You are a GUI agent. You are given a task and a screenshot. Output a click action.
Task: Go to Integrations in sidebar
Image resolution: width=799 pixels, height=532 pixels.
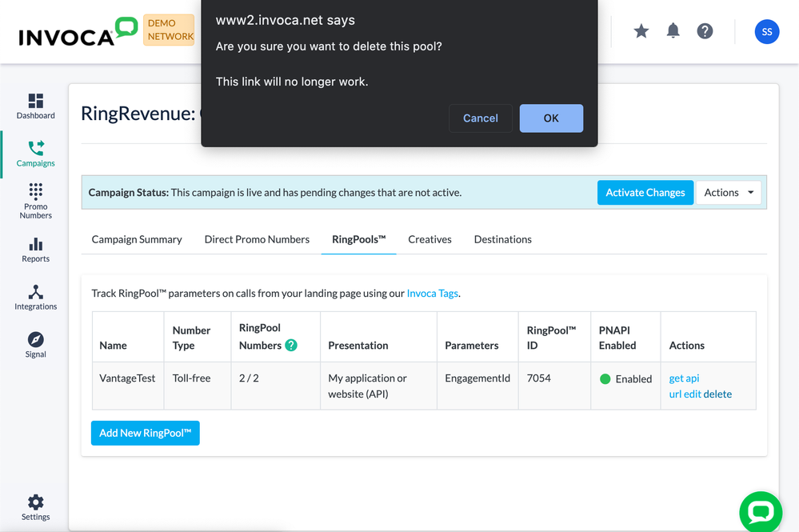click(x=36, y=292)
